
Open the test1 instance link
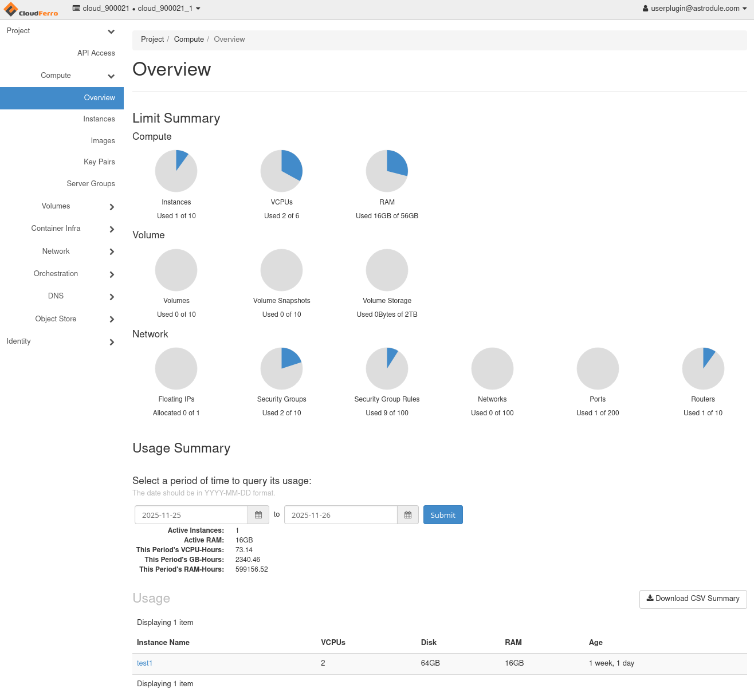(x=144, y=663)
